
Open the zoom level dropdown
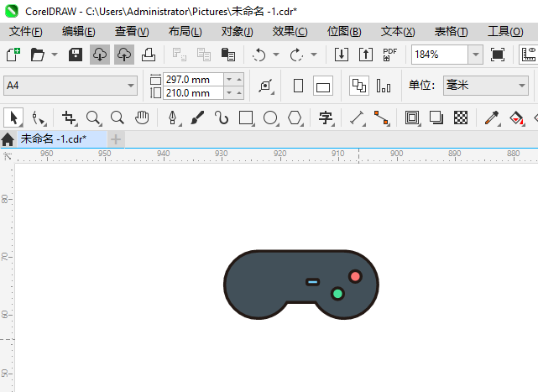tap(476, 55)
